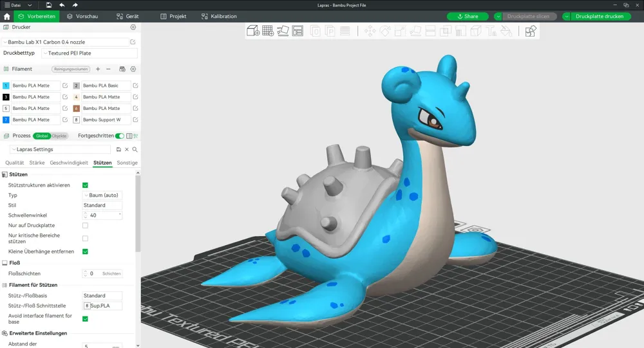Image resolution: width=644 pixels, height=348 pixels.
Task: Switch to the Projekt tab
Action: (x=173, y=17)
